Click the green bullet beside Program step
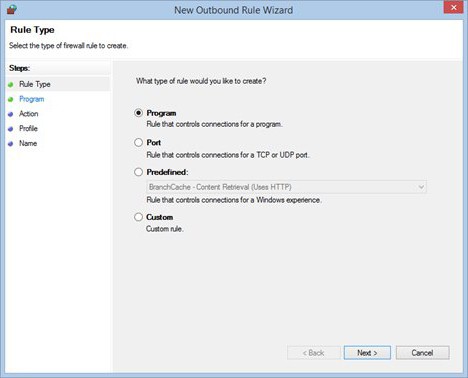 point(11,99)
